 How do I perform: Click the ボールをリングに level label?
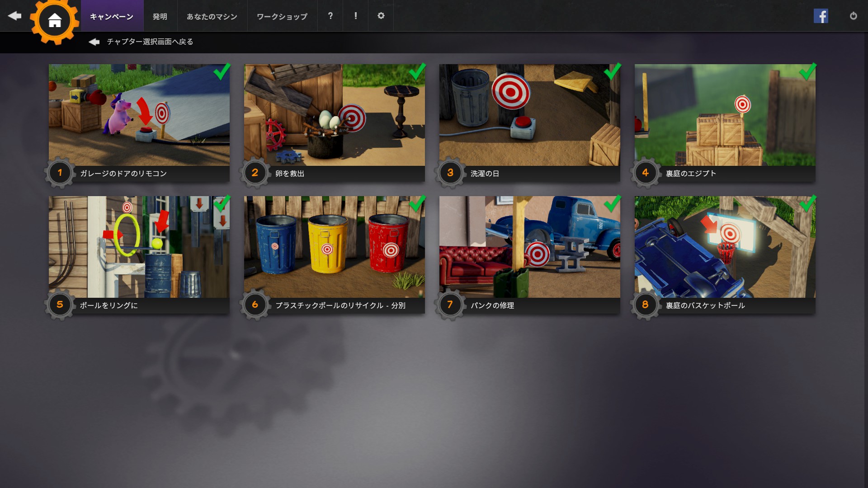(x=109, y=305)
